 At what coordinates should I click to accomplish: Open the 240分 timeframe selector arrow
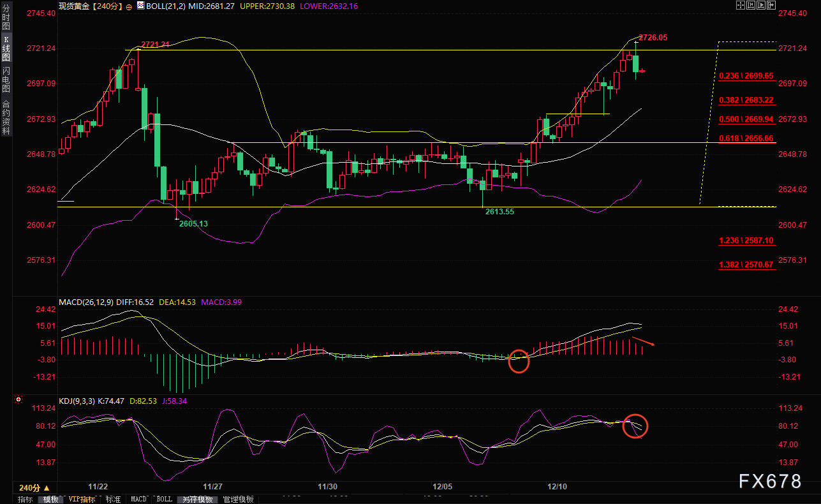click(x=46, y=487)
